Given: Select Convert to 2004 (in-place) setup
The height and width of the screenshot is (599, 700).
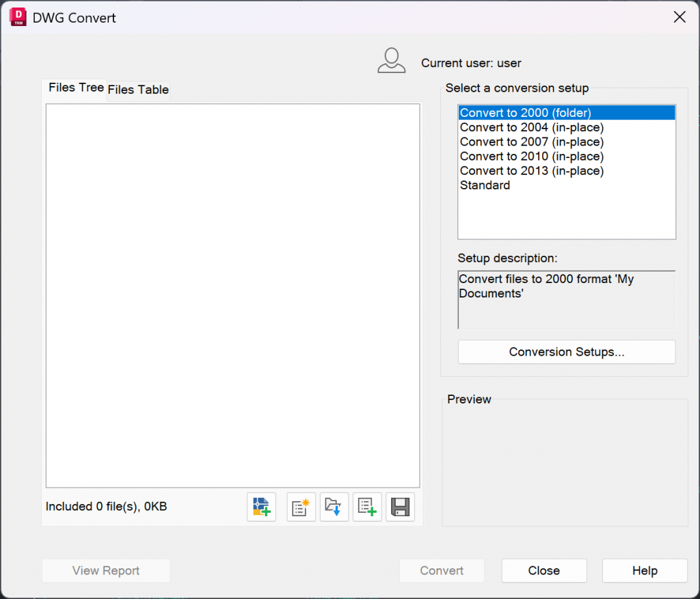Looking at the screenshot, I should coord(567,127).
